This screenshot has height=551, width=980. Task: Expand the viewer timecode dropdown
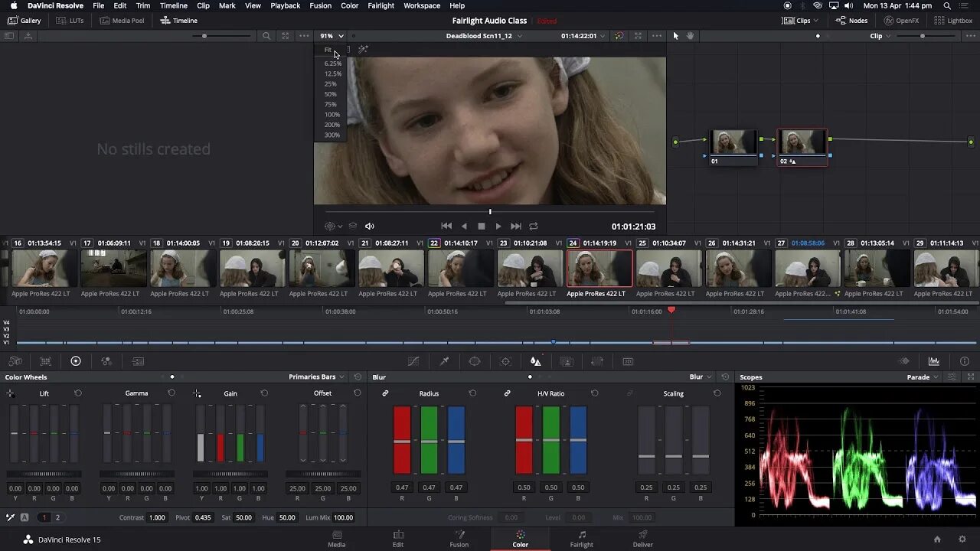pyautogui.click(x=603, y=36)
